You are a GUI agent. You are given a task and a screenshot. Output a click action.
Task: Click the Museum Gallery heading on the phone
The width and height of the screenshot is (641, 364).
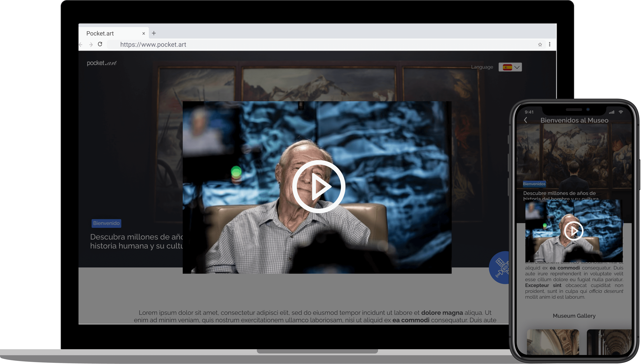tap(574, 316)
